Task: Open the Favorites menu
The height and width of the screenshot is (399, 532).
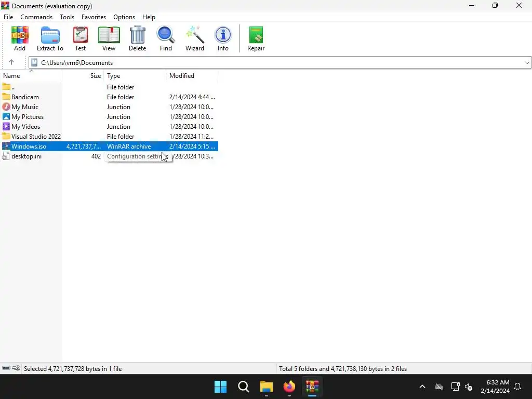Action: click(94, 17)
